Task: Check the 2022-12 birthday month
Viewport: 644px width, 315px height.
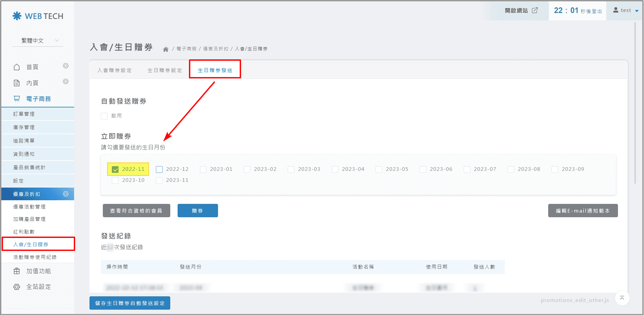Action: tap(159, 170)
